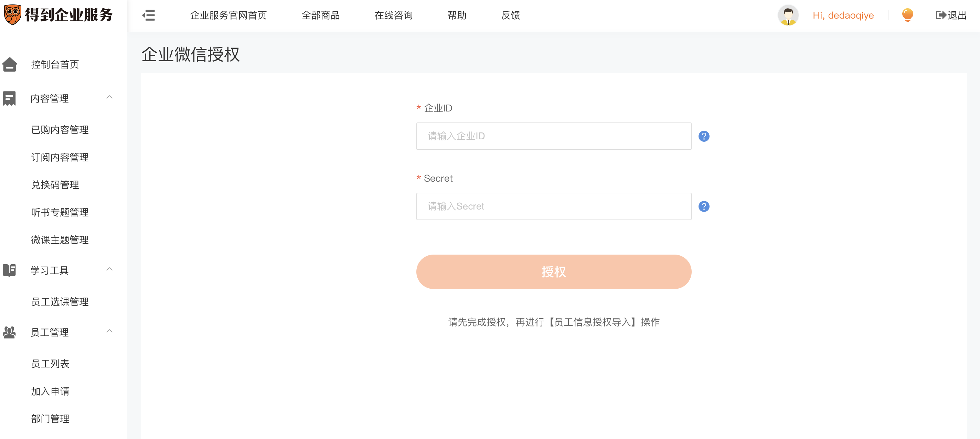This screenshot has width=980, height=439.
Task: Collapse the 内容管理 section chevron
Action: click(109, 97)
